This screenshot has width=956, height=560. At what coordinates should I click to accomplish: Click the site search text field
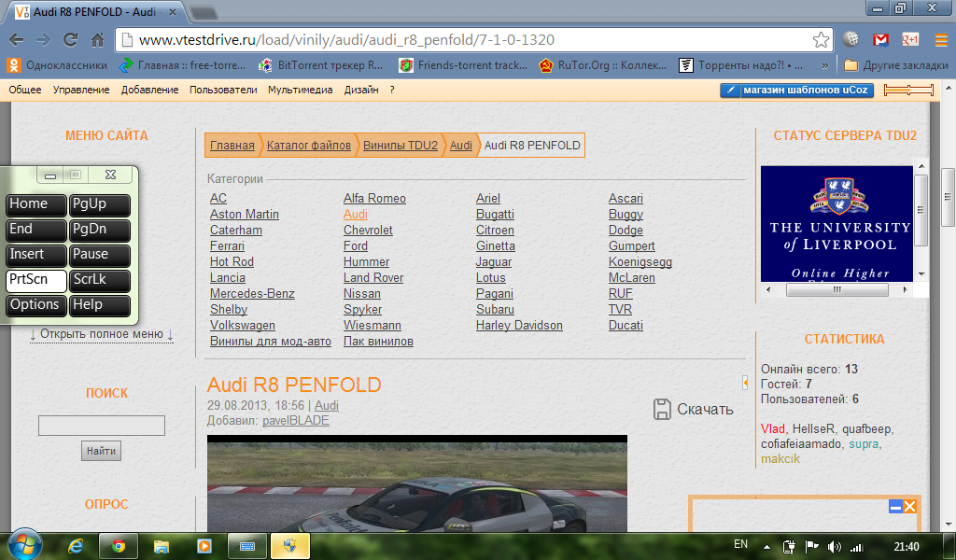point(101,426)
